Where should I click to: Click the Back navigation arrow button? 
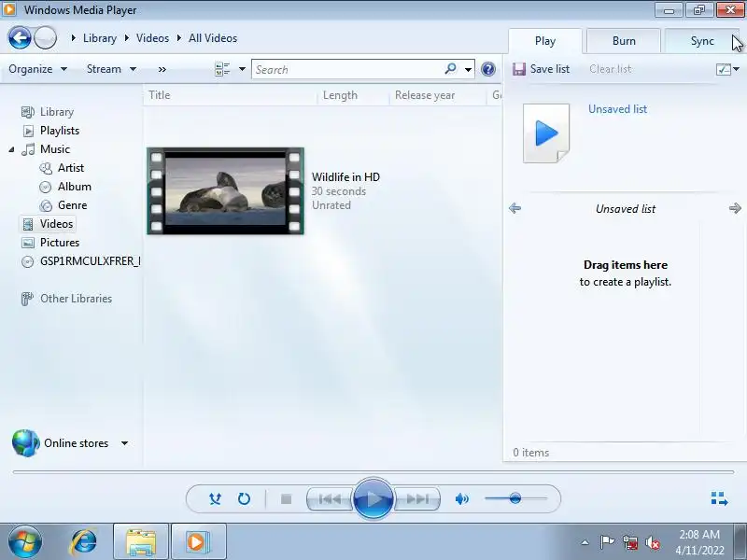click(x=20, y=38)
